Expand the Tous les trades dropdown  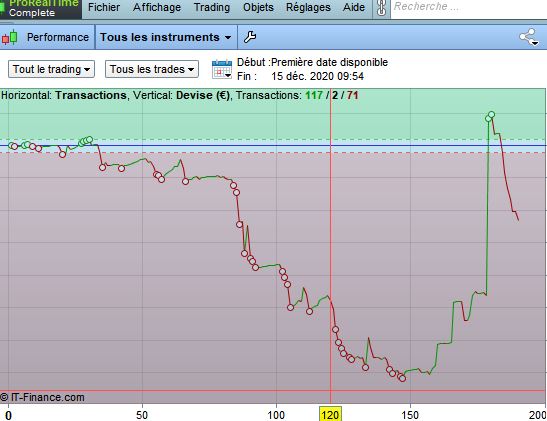coord(152,69)
